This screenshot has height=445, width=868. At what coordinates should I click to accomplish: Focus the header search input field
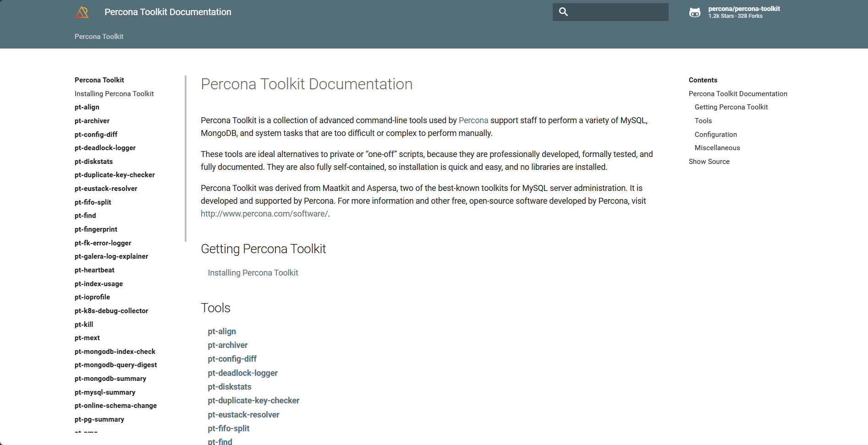click(610, 12)
